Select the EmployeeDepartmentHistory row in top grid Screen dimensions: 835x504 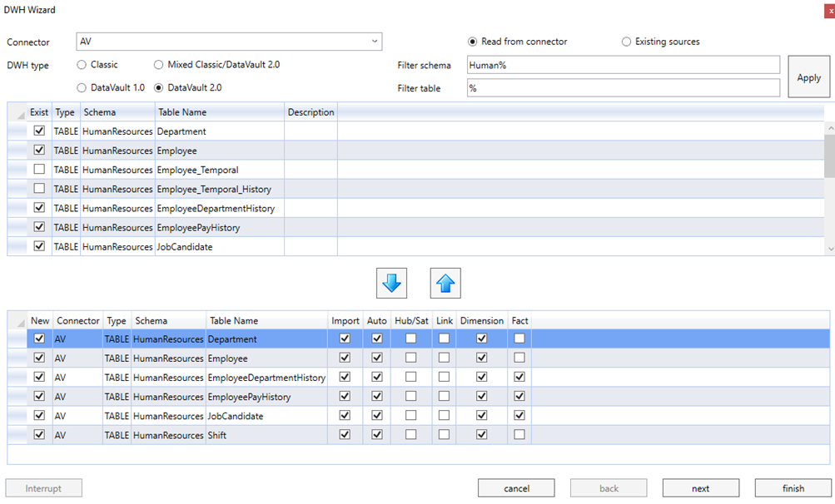click(415, 208)
